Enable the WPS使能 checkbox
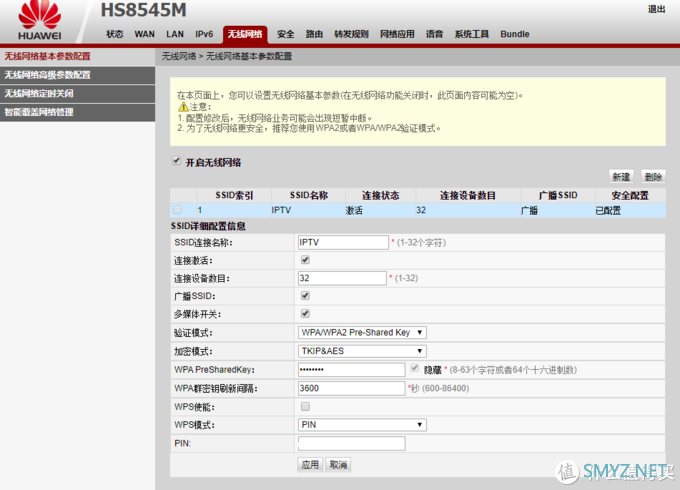This screenshot has height=490, width=680. click(305, 406)
